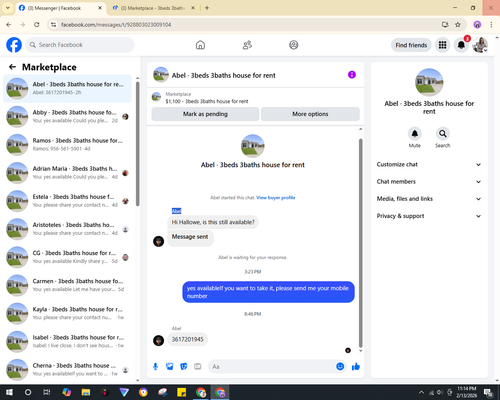The image size is (500, 400).
Task: Open Cherna conversation in the list
Action: pos(68,369)
